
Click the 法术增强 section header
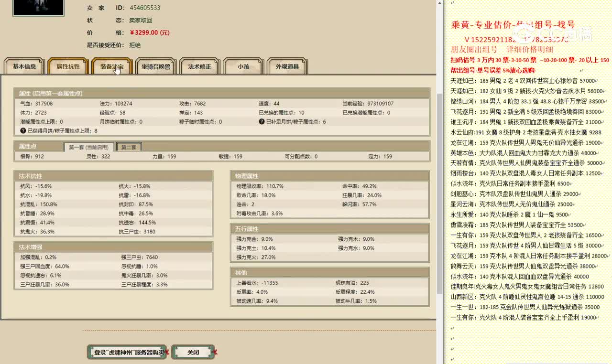click(x=113, y=247)
